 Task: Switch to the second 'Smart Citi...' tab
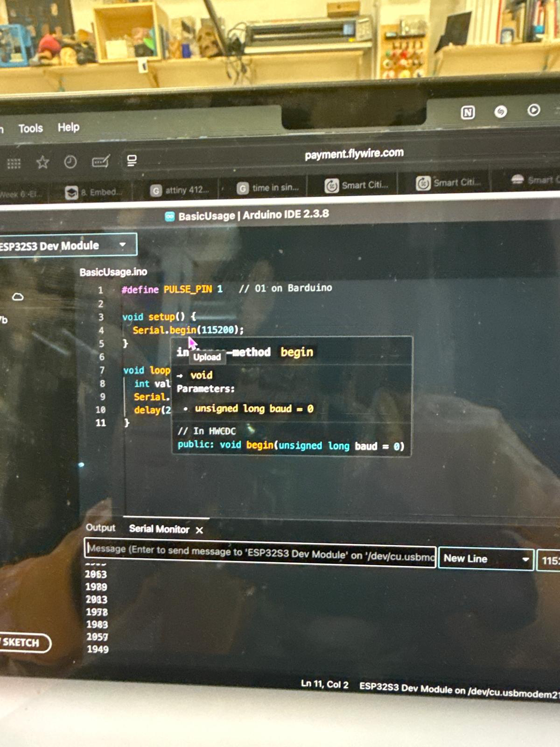pos(449,183)
